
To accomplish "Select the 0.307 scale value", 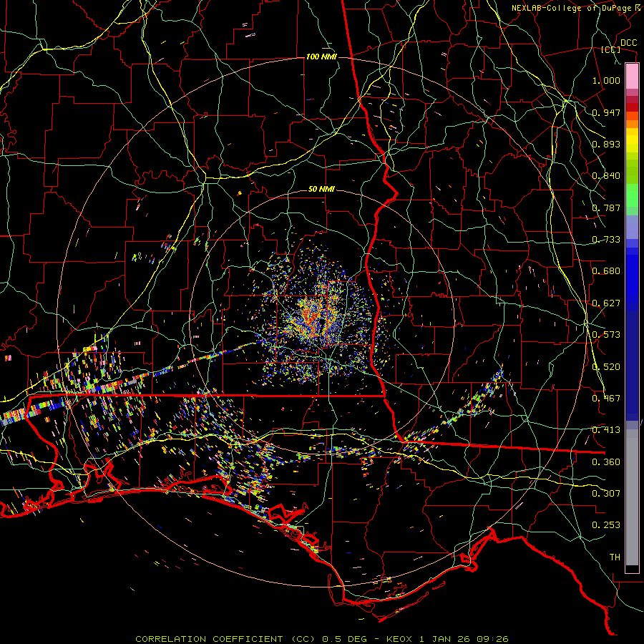I will pyautogui.click(x=606, y=494).
